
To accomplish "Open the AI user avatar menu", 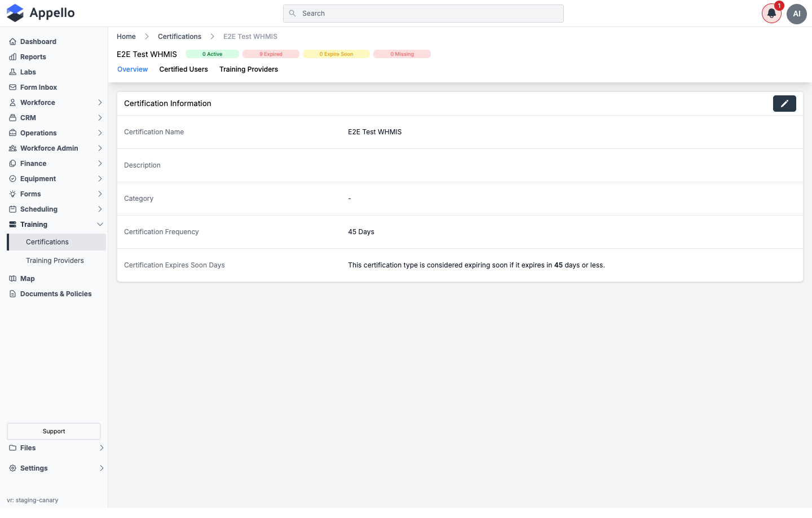I will coord(797,14).
